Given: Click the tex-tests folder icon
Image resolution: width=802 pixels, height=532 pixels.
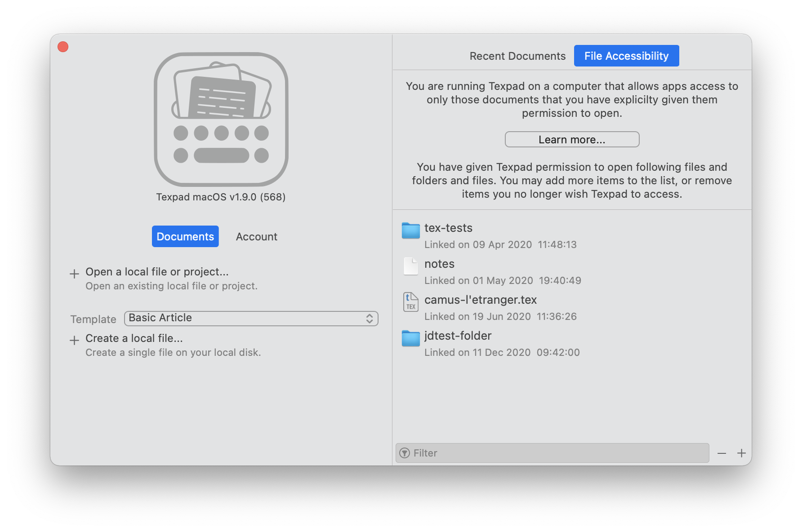Looking at the screenshot, I should (x=410, y=230).
